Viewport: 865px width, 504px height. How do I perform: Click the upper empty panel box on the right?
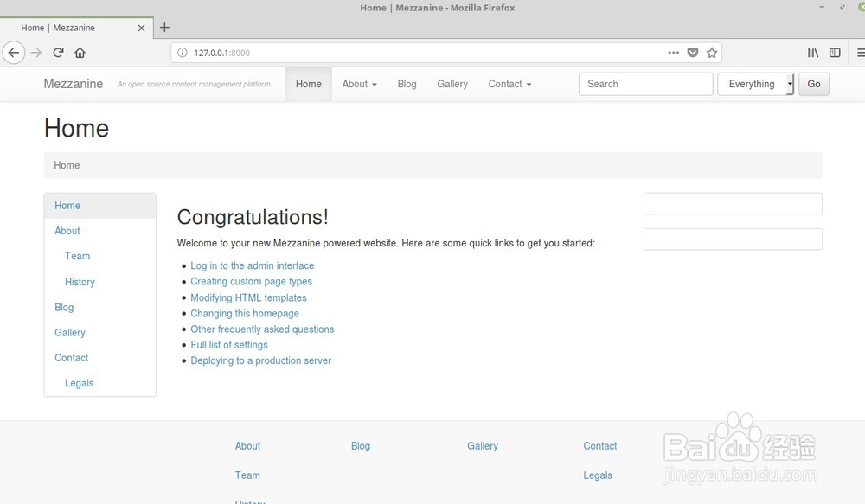(733, 203)
